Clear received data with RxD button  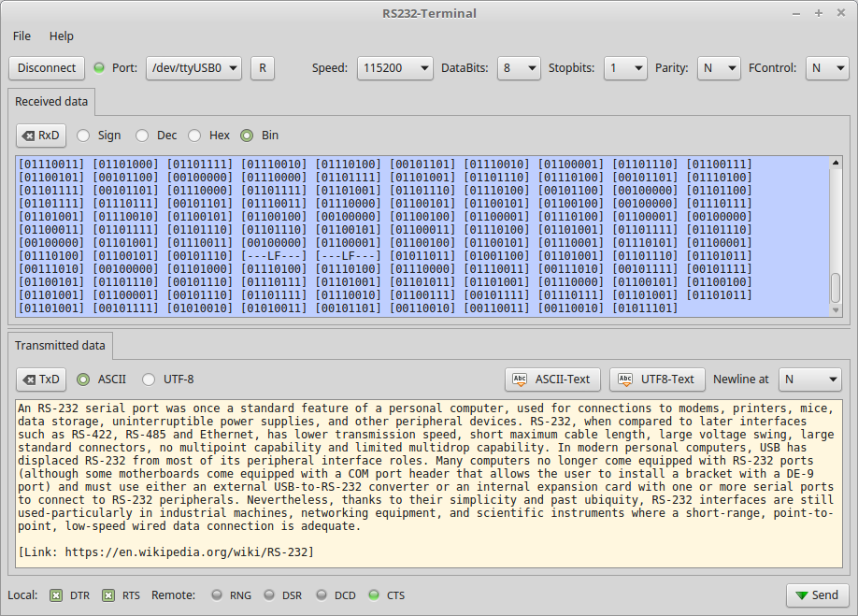pyautogui.click(x=41, y=136)
